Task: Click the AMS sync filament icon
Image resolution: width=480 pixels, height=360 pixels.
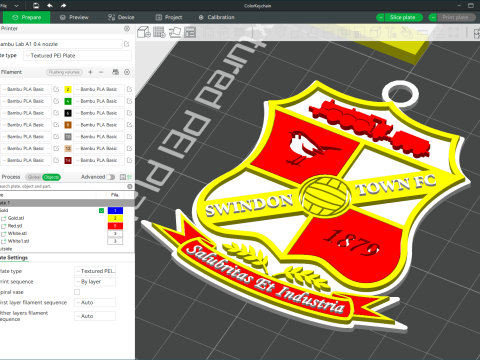Action: 115,72
